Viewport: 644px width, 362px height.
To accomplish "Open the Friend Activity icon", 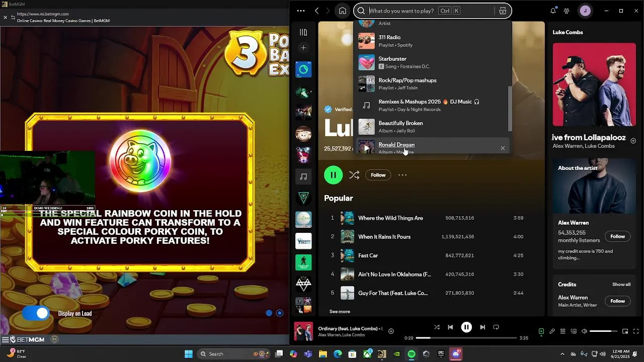I will (567, 11).
